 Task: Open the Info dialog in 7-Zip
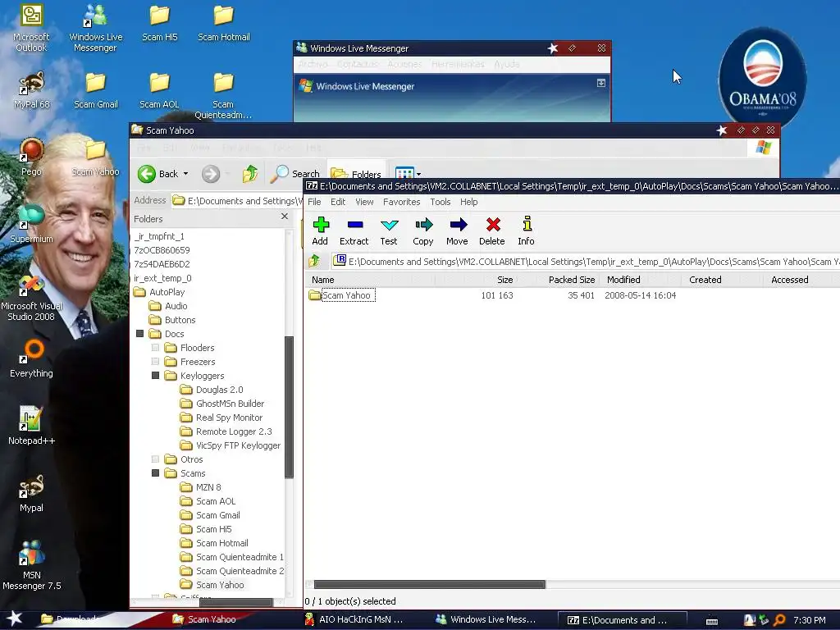pyautogui.click(x=526, y=231)
